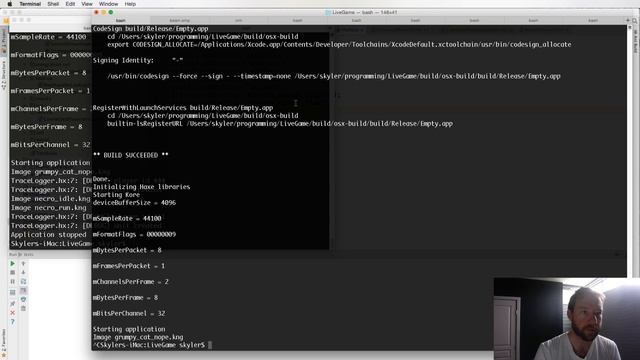Click 'mChannelsPerFrame = 2' in Terminal
The height and width of the screenshot is (360, 640).
[x=131, y=282]
